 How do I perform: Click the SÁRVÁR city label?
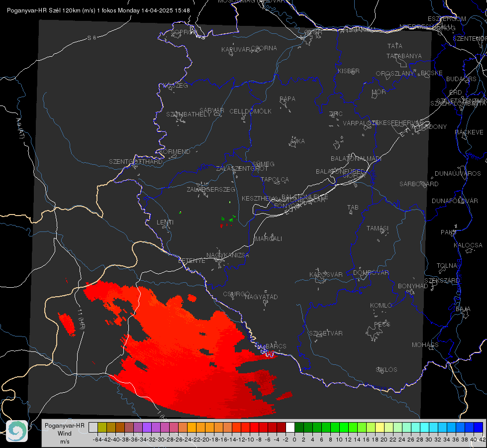click(212, 111)
